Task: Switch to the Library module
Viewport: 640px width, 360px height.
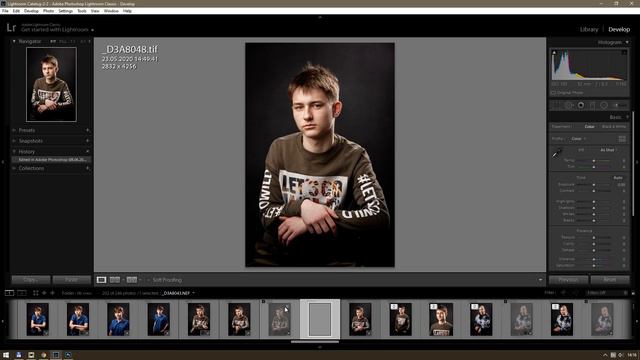Action: click(589, 29)
